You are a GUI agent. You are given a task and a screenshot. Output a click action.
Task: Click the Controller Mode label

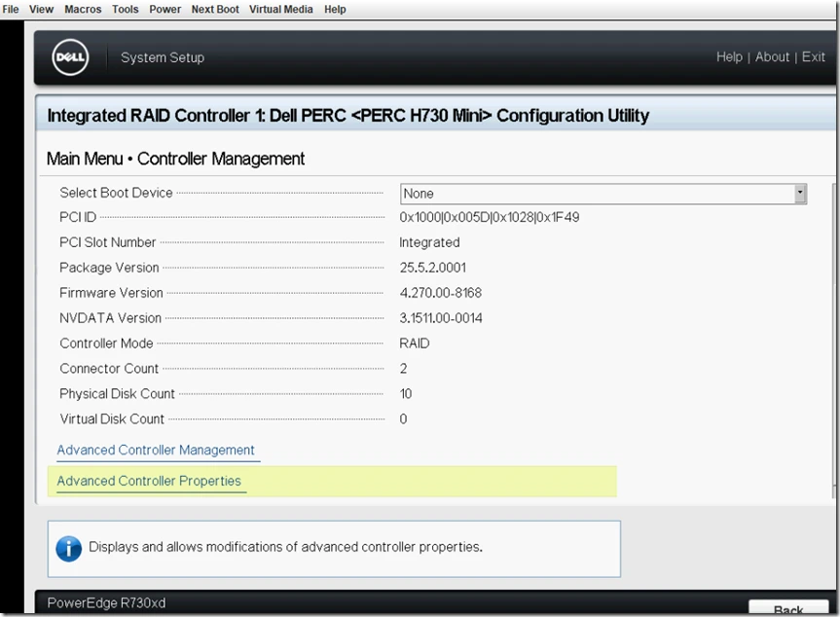click(106, 343)
